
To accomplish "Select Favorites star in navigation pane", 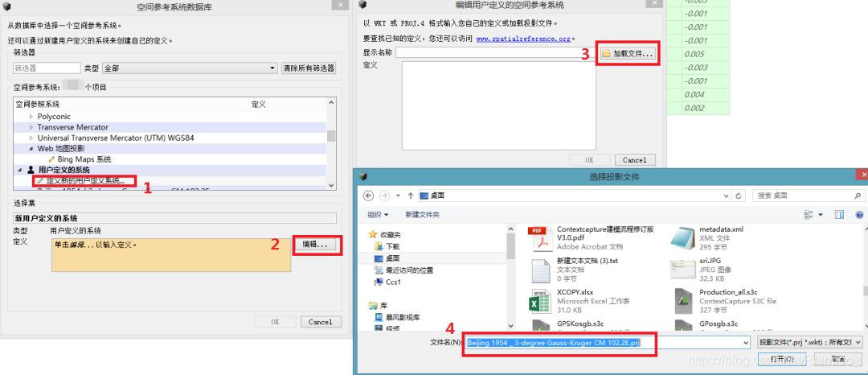I will click(373, 234).
